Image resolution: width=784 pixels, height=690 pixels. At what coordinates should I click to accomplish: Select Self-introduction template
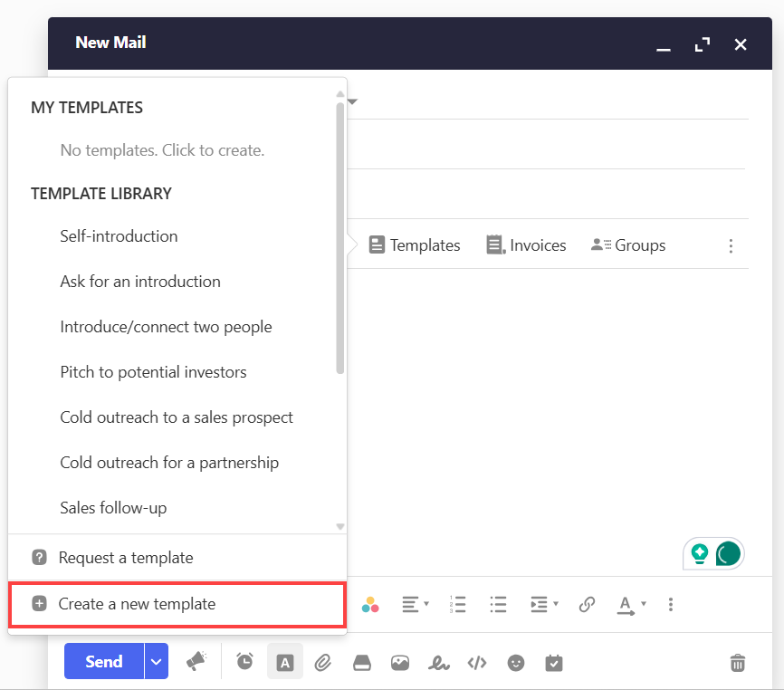pyautogui.click(x=119, y=236)
